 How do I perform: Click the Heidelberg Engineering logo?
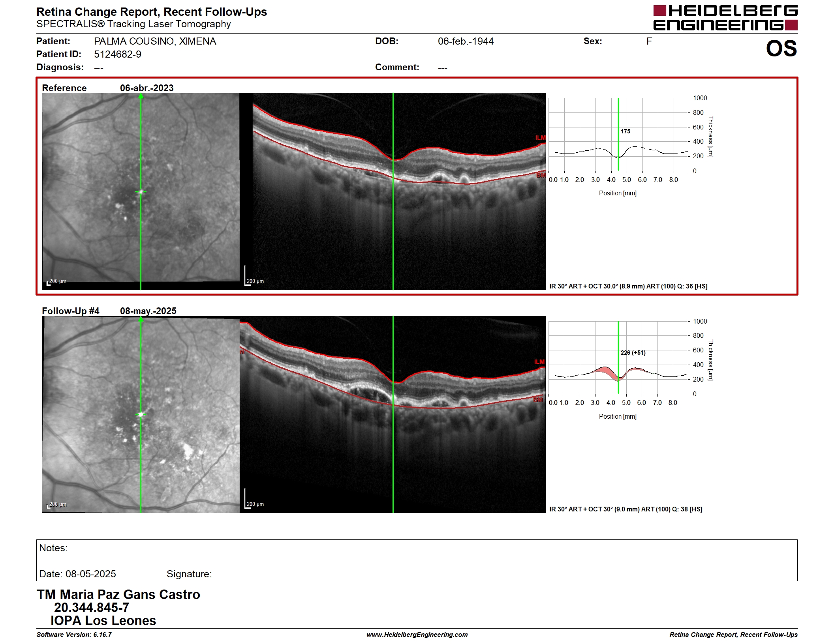click(x=725, y=18)
